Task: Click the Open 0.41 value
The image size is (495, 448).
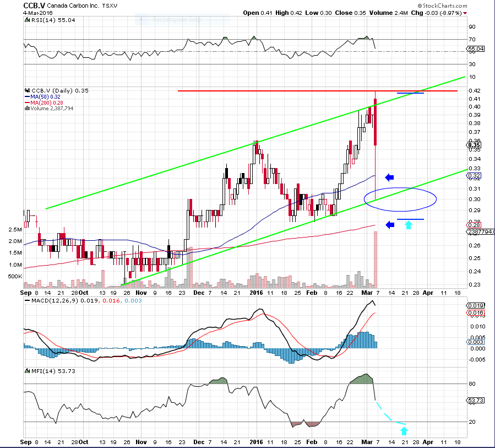Action: click(257, 13)
